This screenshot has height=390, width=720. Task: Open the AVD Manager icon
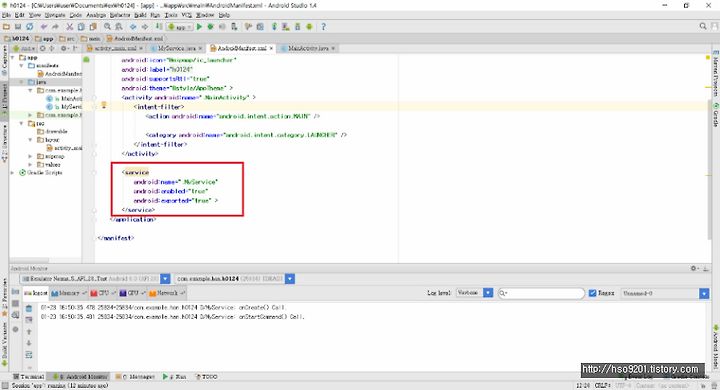[x=286, y=27]
